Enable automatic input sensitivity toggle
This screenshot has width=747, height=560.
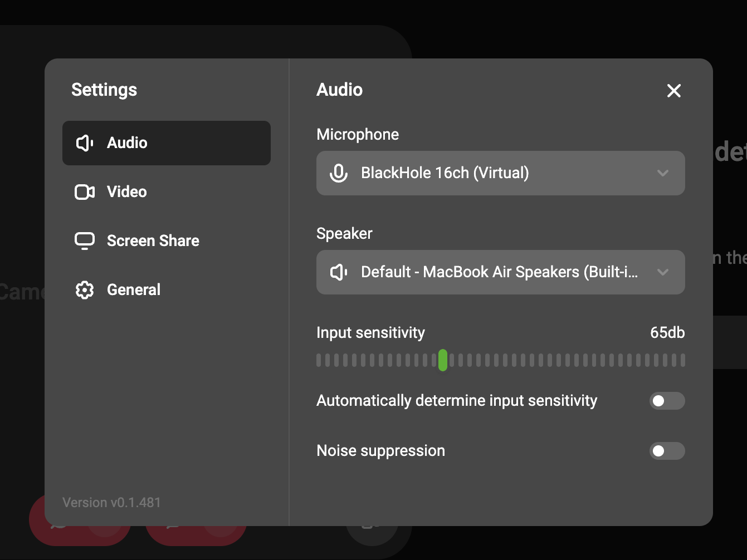pos(667,401)
